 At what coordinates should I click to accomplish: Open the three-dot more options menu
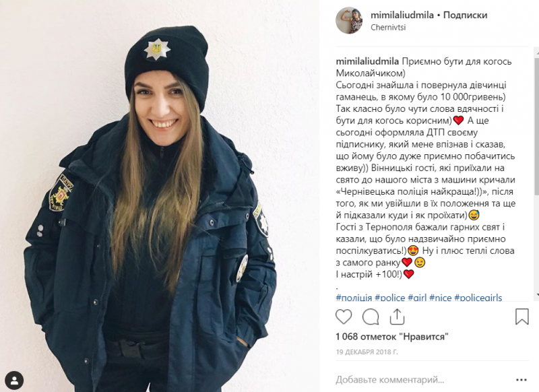[x=521, y=380]
